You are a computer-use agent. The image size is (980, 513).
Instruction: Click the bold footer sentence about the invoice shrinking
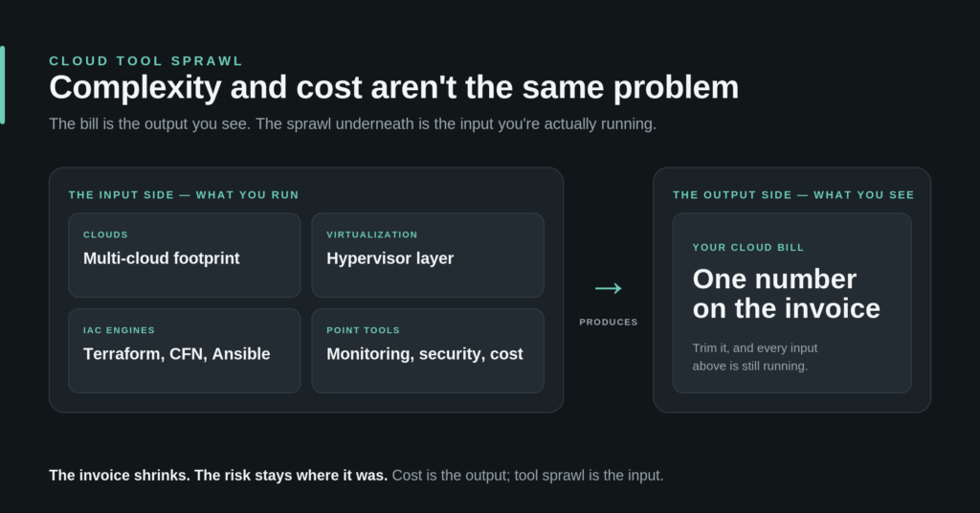click(x=218, y=476)
